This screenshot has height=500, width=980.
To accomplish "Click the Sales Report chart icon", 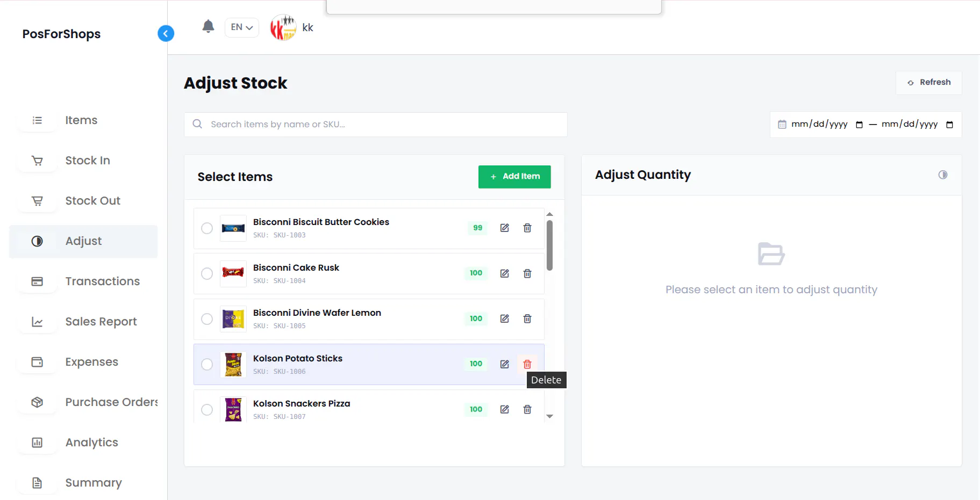I will [37, 322].
